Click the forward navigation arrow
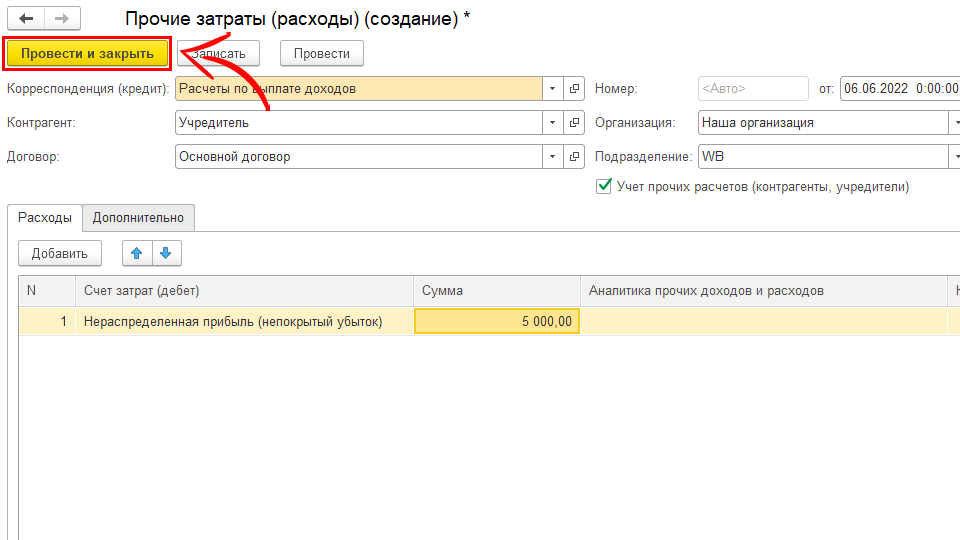 (x=60, y=19)
